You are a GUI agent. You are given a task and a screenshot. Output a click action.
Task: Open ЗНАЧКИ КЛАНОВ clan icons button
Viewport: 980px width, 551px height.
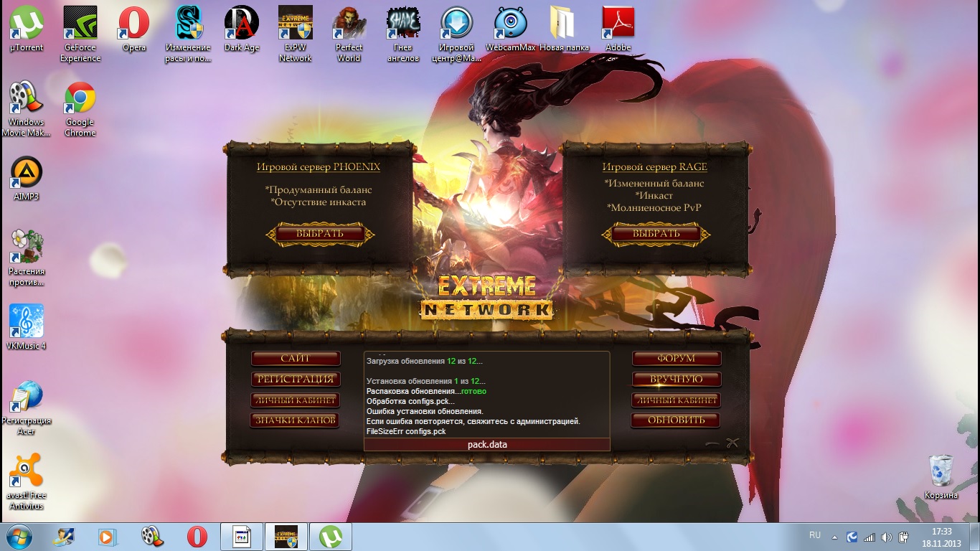click(295, 420)
